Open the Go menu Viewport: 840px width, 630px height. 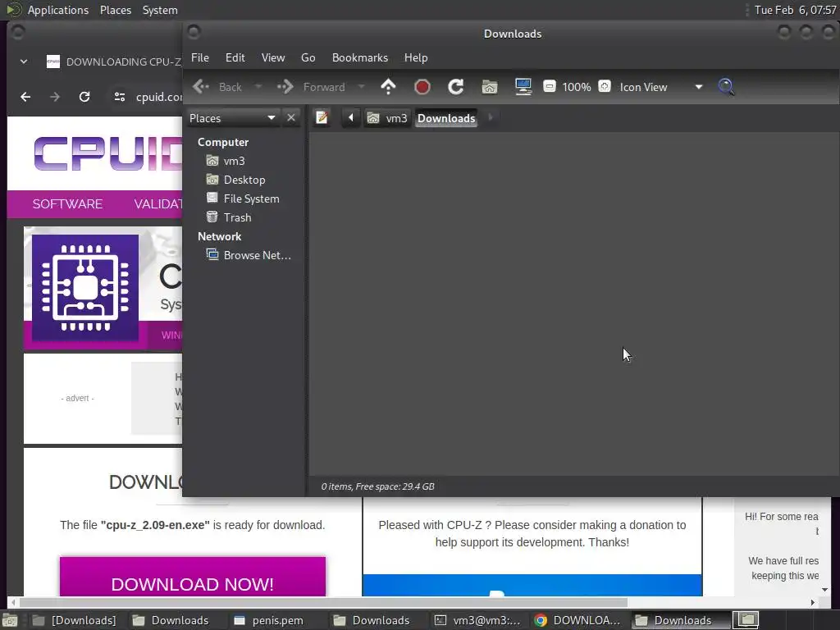click(308, 58)
